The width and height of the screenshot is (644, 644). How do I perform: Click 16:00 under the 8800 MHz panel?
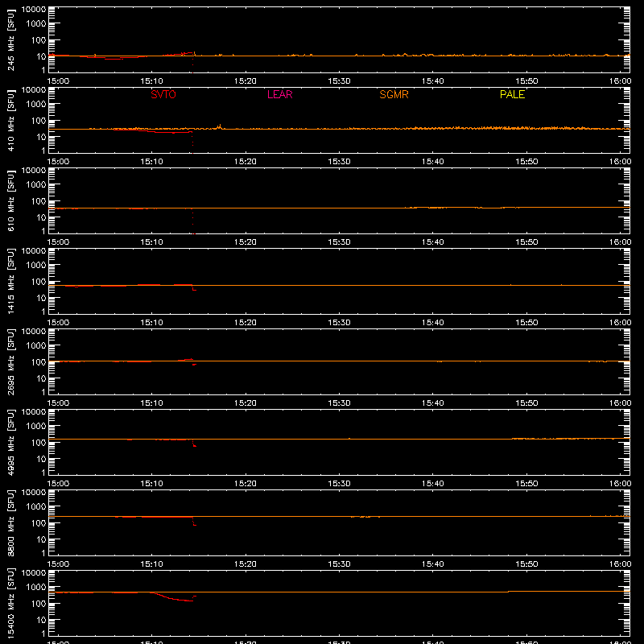(620, 564)
